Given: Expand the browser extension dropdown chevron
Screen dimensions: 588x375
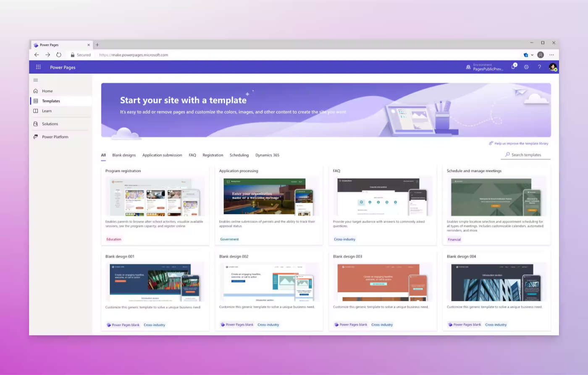Looking at the screenshot, I should 532,55.
